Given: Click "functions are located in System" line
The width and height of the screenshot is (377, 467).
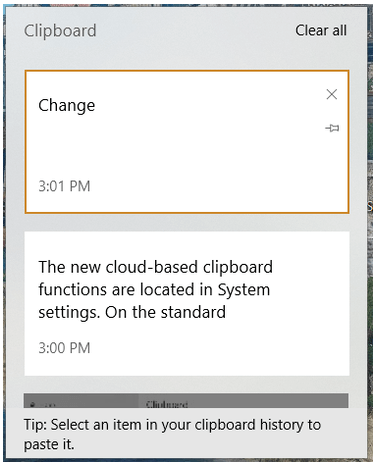Looking at the screenshot, I should 154,290.
